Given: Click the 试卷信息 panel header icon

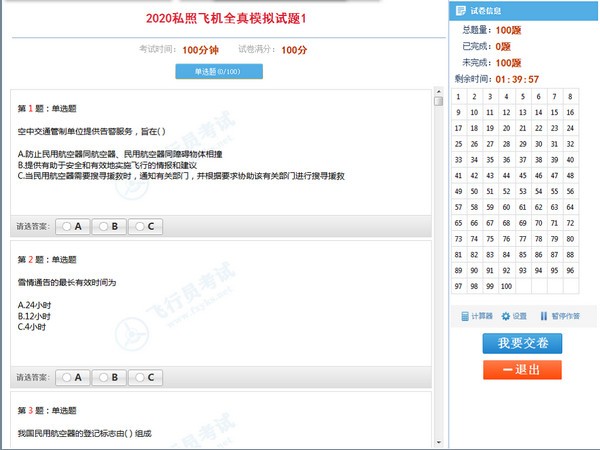Looking at the screenshot, I should (x=459, y=10).
